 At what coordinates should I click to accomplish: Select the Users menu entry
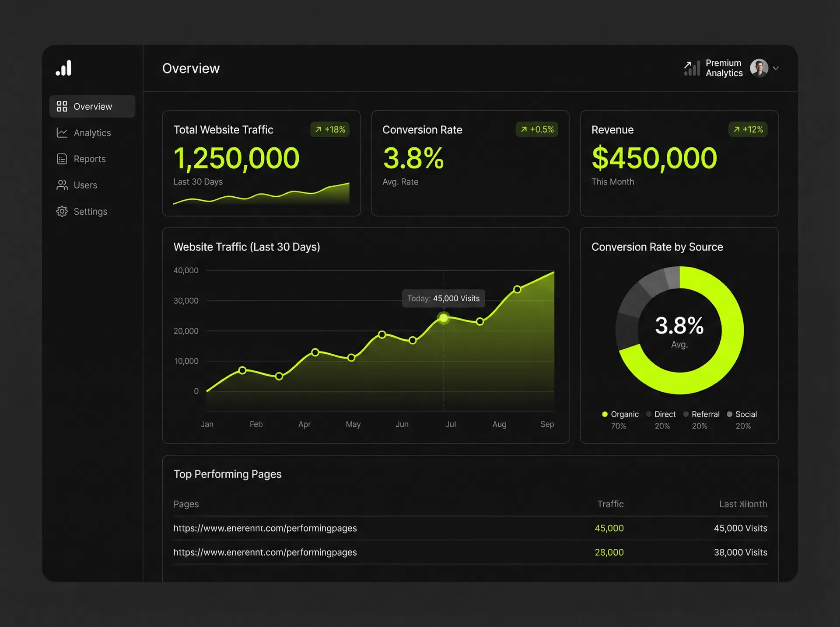85,185
